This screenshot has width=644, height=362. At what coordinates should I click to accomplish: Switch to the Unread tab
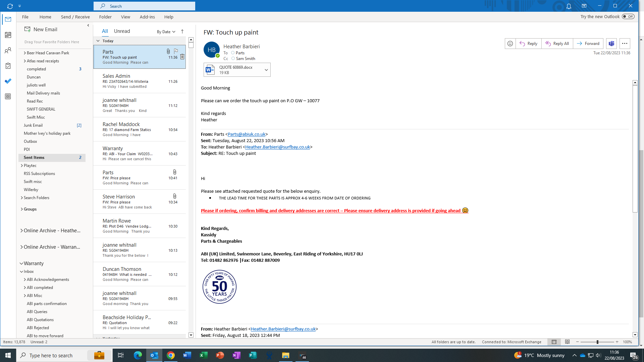(122, 31)
